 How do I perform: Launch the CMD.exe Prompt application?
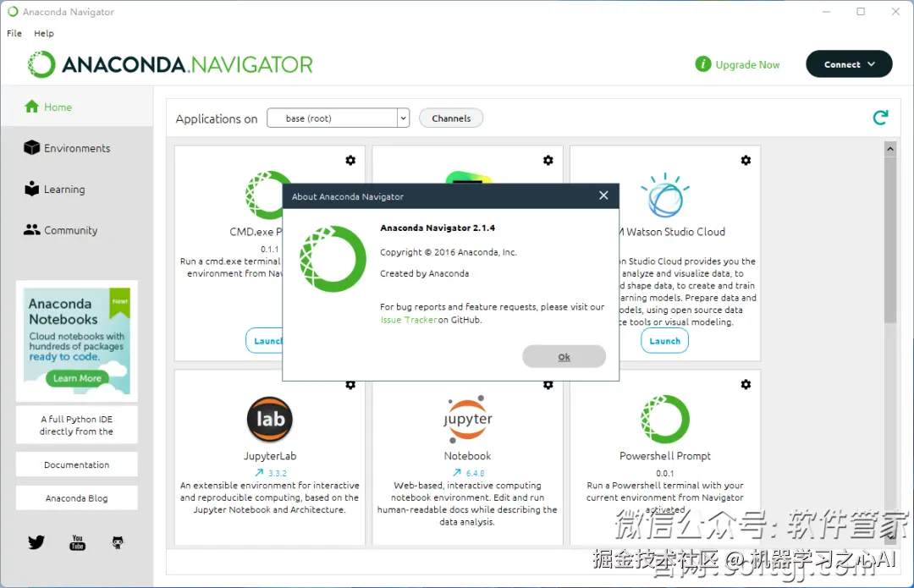click(x=264, y=341)
